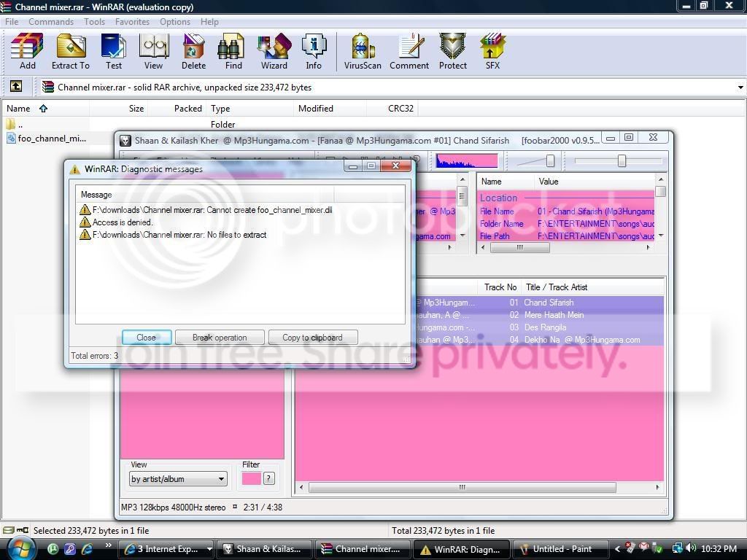This screenshot has width=747, height=560.
Task: Select track 01 Chand Sifarish in playlist
Action: 541,303
